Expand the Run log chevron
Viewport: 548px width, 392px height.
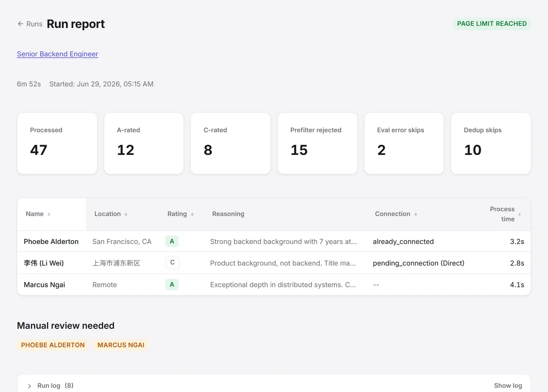click(x=30, y=386)
